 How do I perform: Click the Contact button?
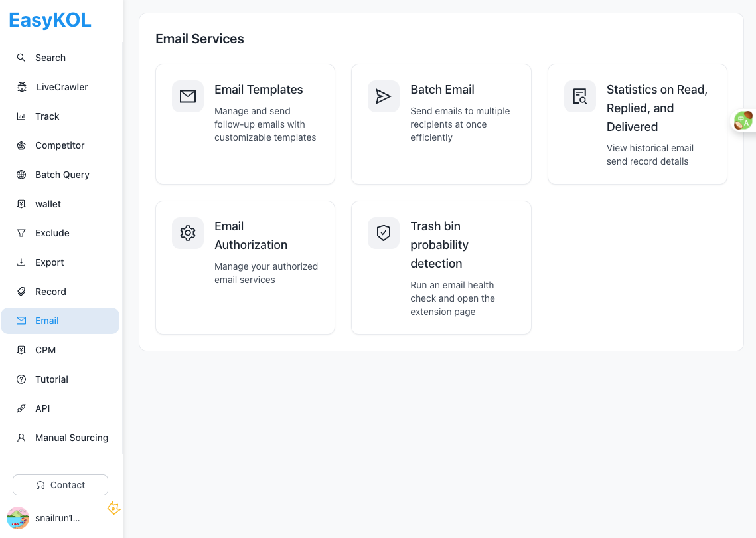[x=60, y=485]
